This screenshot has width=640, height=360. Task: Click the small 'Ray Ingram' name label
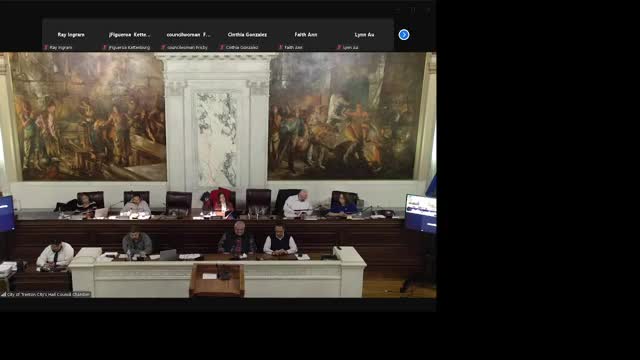(x=61, y=48)
